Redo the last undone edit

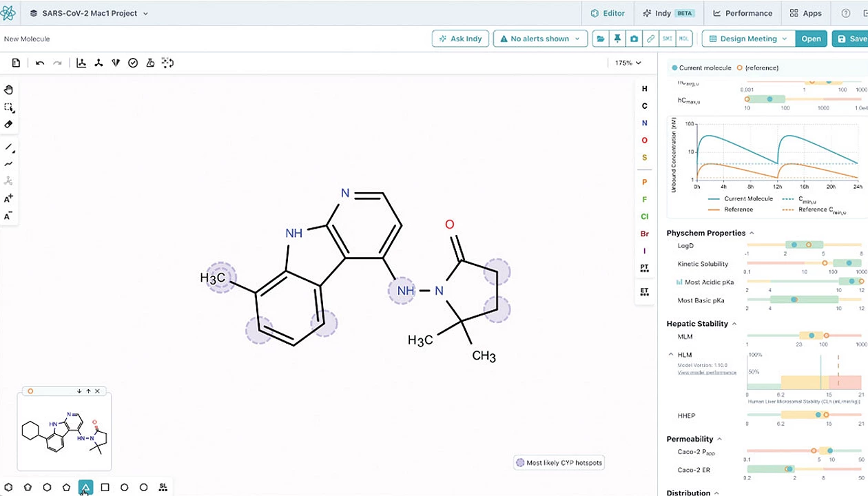pos(57,63)
